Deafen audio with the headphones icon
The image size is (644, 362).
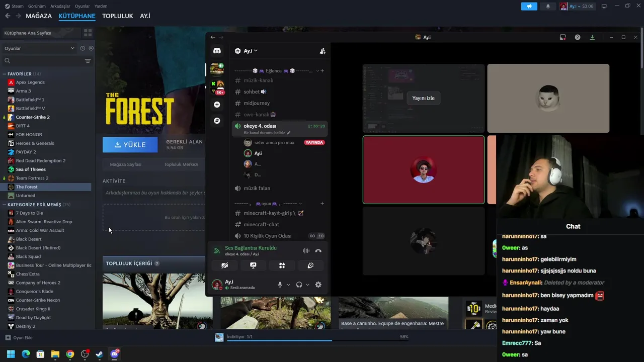click(299, 285)
